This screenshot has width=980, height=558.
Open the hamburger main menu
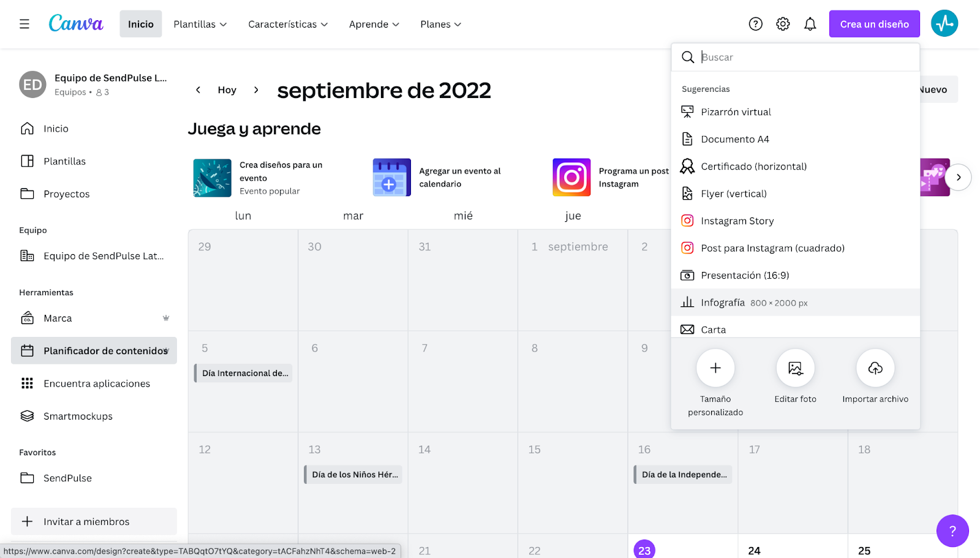click(24, 24)
